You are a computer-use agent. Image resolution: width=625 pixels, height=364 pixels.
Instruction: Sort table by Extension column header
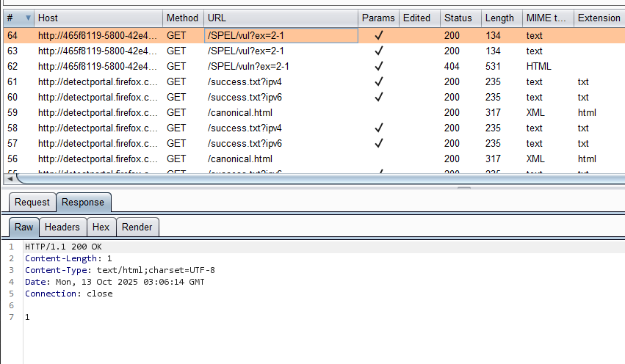tap(599, 18)
